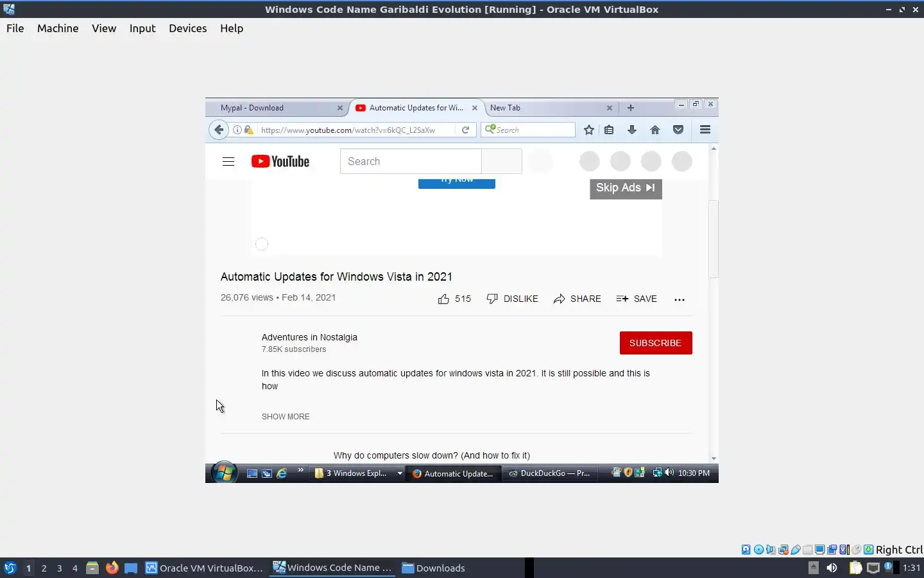Click VirtualBox hard disk status icon
Screen dimensions: 924x578
746,550
